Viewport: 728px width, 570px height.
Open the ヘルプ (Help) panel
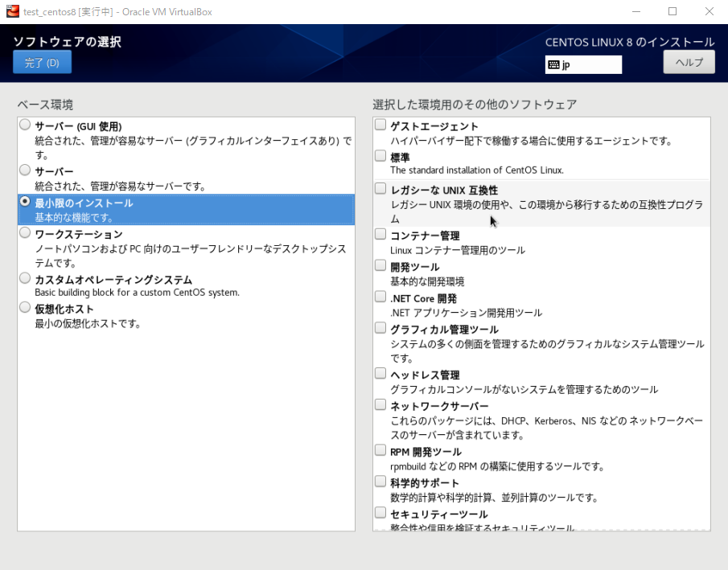tap(688, 62)
